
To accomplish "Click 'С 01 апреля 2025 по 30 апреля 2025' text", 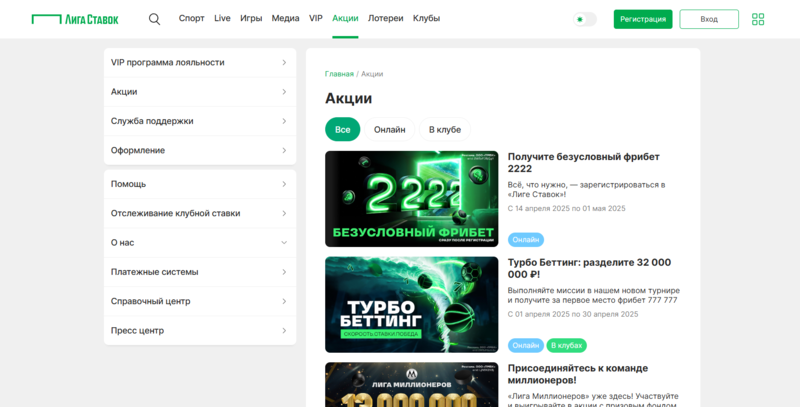I will [573, 314].
